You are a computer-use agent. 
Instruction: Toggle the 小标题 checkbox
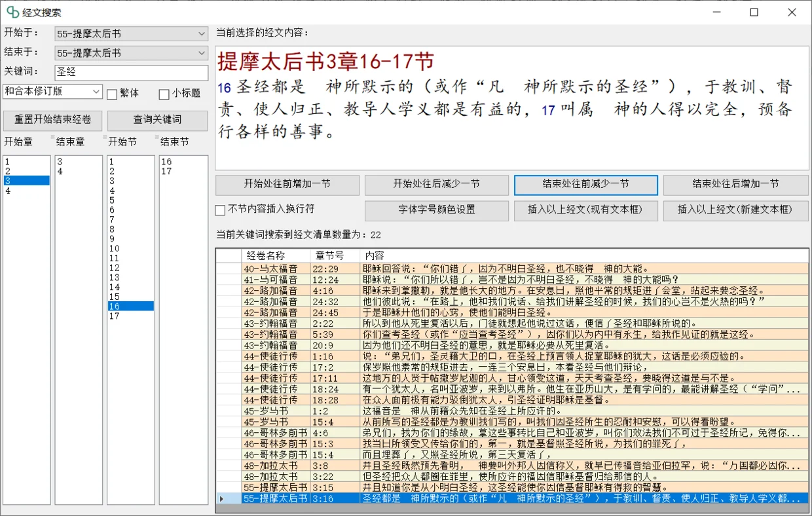[164, 94]
